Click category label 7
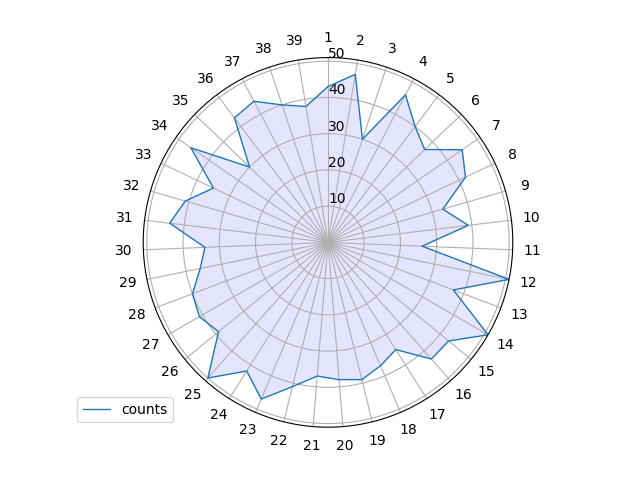The height and width of the screenshot is (480, 640). click(x=496, y=125)
